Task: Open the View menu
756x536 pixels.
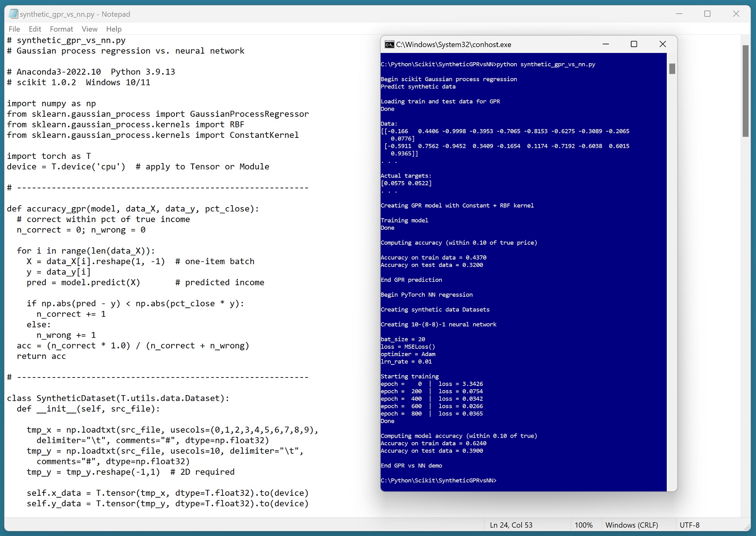Action: point(89,29)
